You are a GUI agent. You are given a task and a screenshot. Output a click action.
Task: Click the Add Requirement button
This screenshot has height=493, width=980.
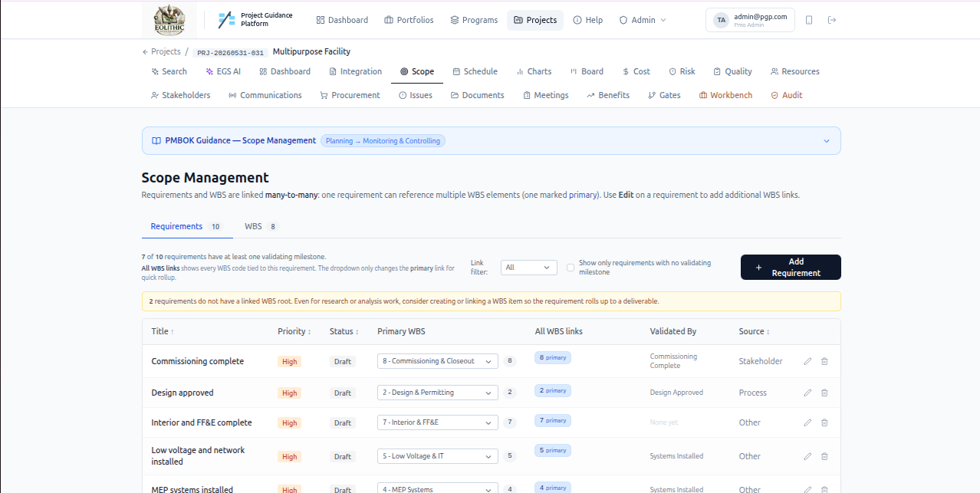[791, 268]
